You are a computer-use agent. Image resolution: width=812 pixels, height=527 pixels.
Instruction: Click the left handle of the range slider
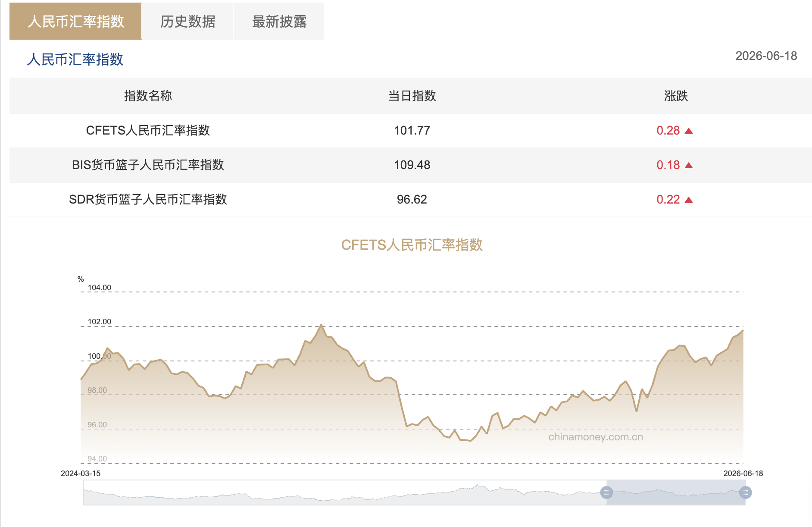pyautogui.click(x=606, y=492)
